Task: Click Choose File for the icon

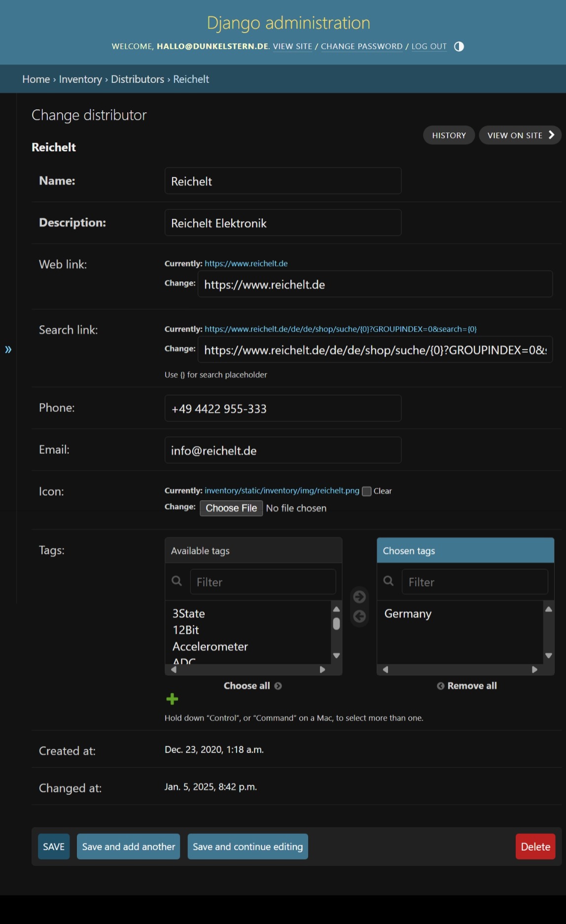Action: pyautogui.click(x=231, y=508)
